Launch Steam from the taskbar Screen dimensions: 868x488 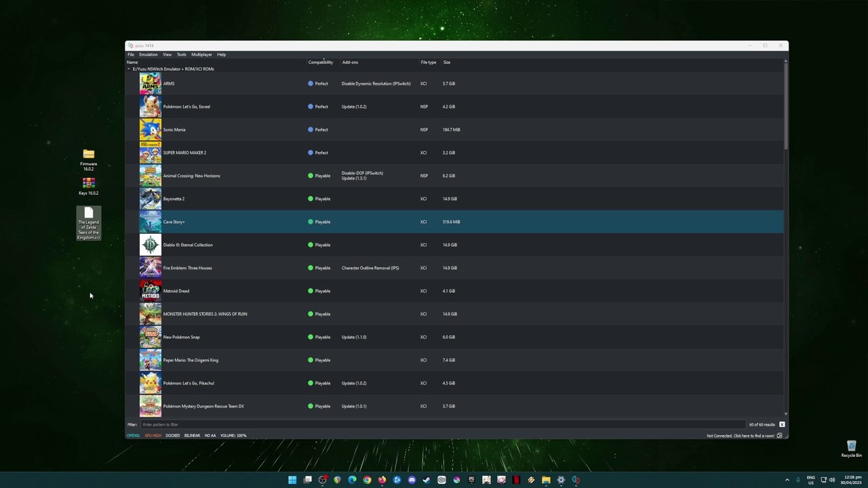(427, 480)
